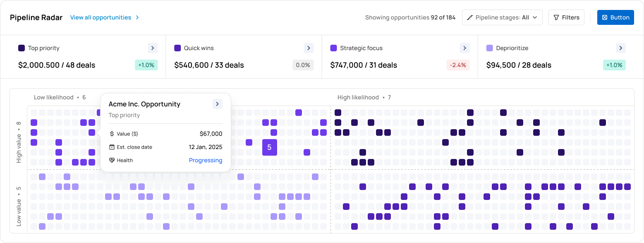Open Strategic focus card chevron

464,48
